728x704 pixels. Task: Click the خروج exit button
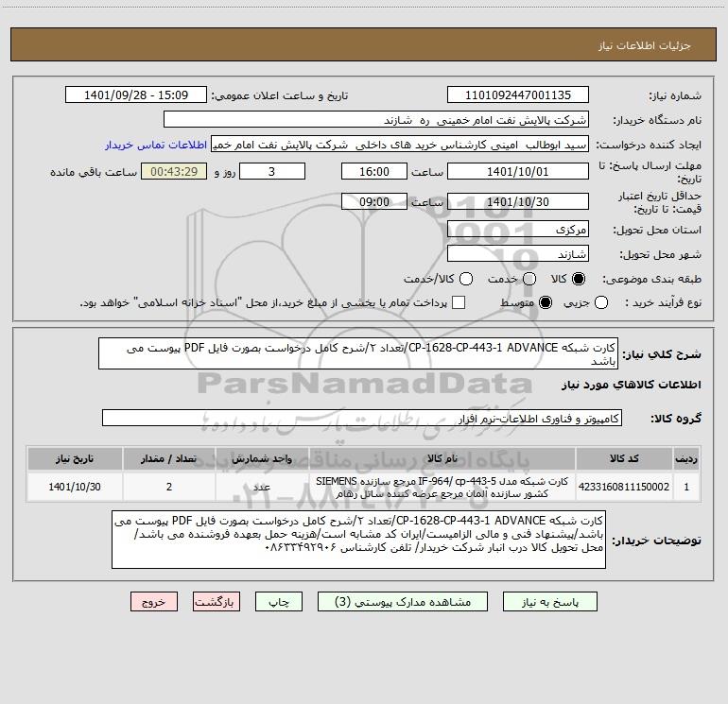point(154,602)
